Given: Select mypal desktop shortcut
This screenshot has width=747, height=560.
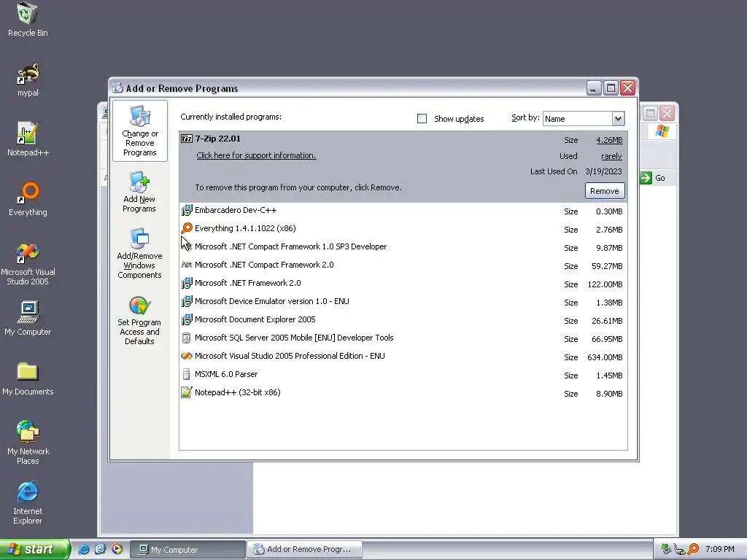Looking at the screenshot, I should [x=28, y=80].
